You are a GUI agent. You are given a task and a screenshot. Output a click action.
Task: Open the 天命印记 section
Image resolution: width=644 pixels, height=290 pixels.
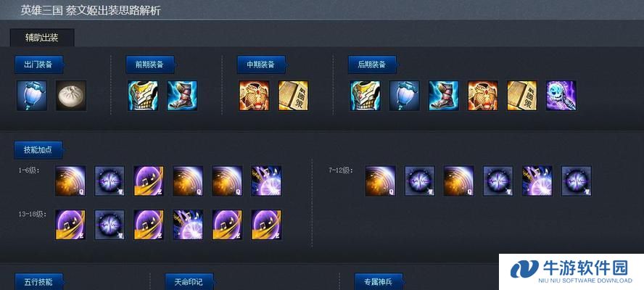(x=189, y=282)
